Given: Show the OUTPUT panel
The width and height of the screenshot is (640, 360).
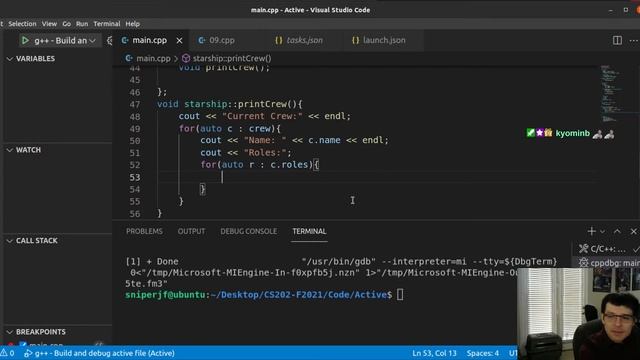Looking at the screenshot, I should [x=191, y=231].
